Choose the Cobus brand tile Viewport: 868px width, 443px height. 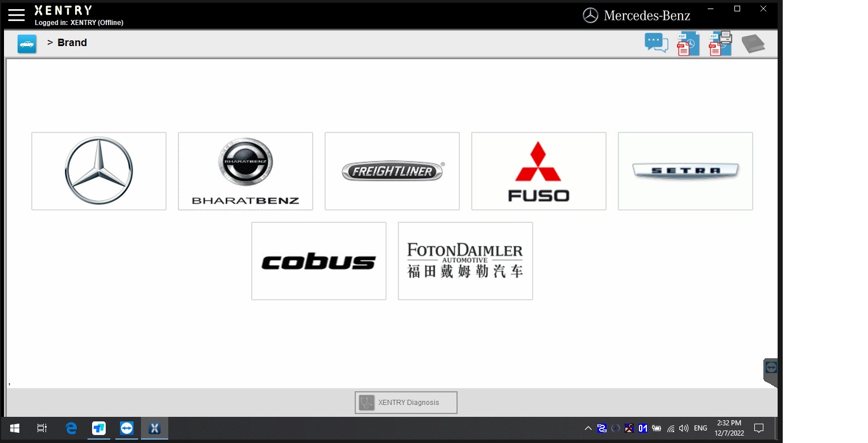pyautogui.click(x=319, y=261)
